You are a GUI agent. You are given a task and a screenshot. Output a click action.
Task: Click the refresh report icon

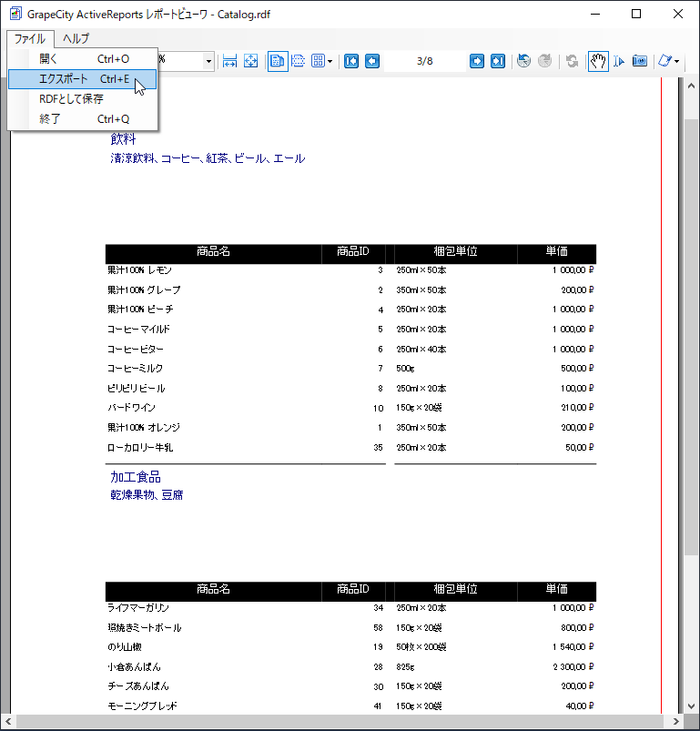tap(572, 61)
